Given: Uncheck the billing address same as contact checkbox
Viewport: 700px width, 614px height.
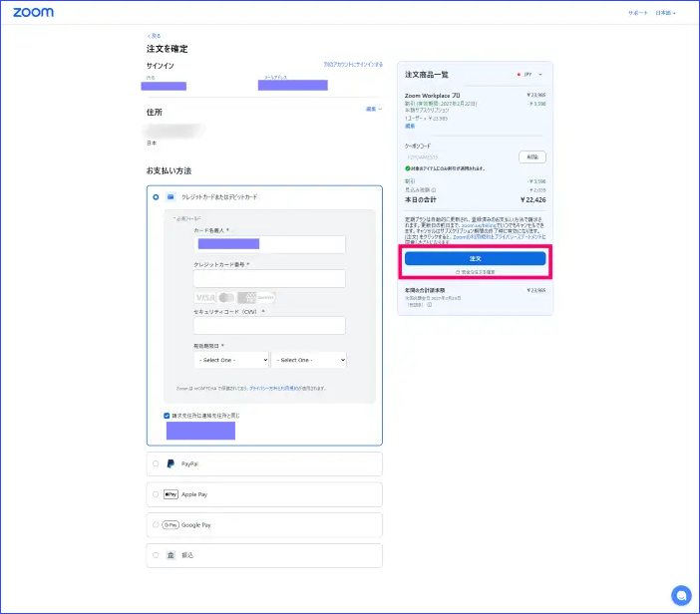Looking at the screenshot, I should coord(168,415).
